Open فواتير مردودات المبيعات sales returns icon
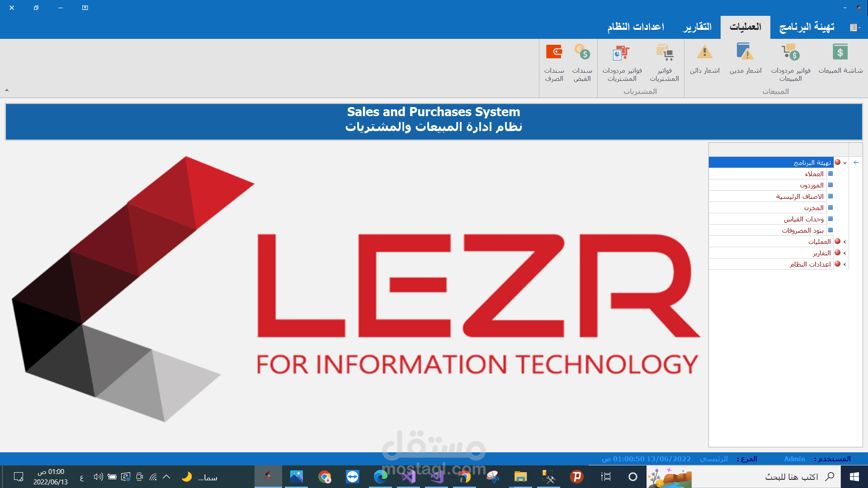 point(791,53)
